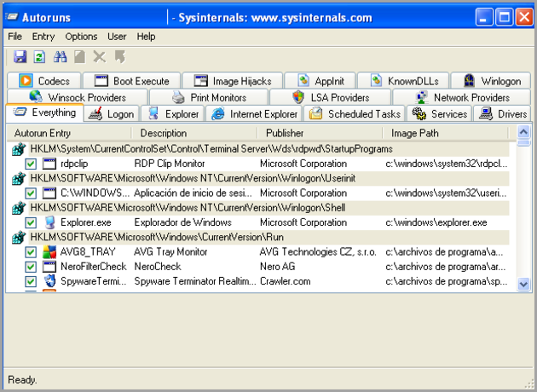Viewport: 537px width, 392px height.
Task: Select the "Explorador de Windows" description
Action: click(183, 222)
